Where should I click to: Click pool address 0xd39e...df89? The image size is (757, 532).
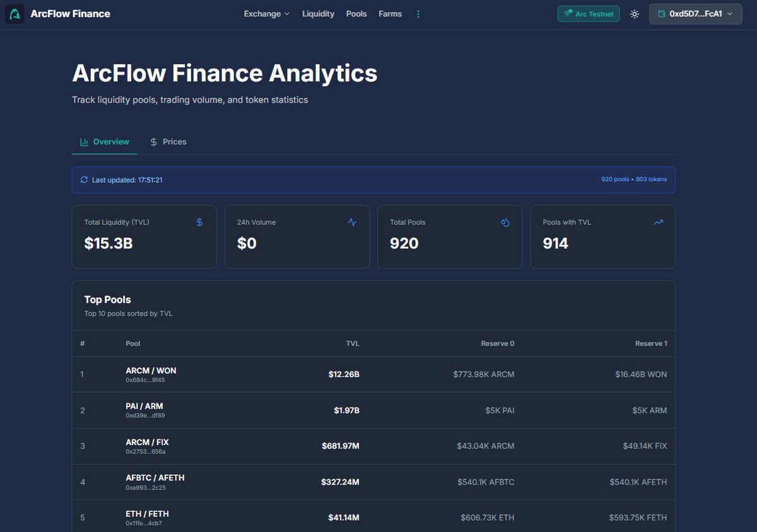coord(145,416)
